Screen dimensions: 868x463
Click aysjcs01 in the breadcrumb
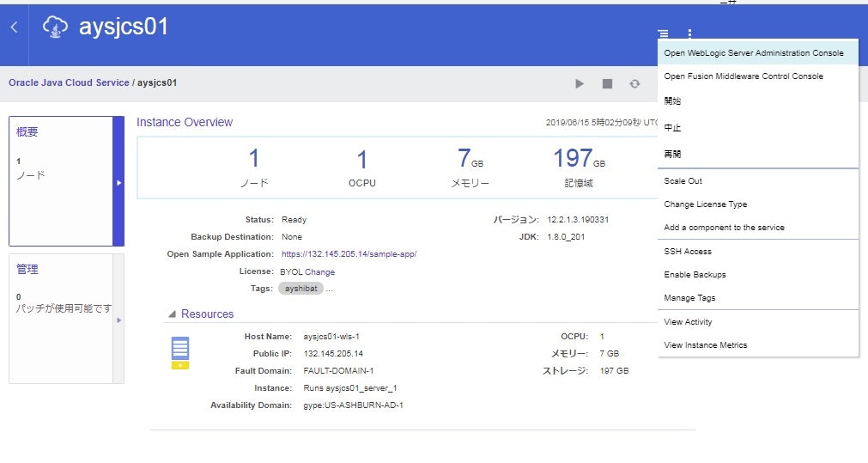[x=157, y=82]
